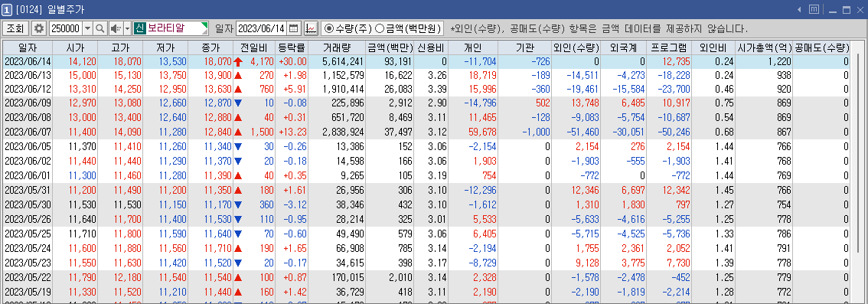Click the boxed 'm' icon in title bar
This screenshot has height=304, width=868.
814,9
